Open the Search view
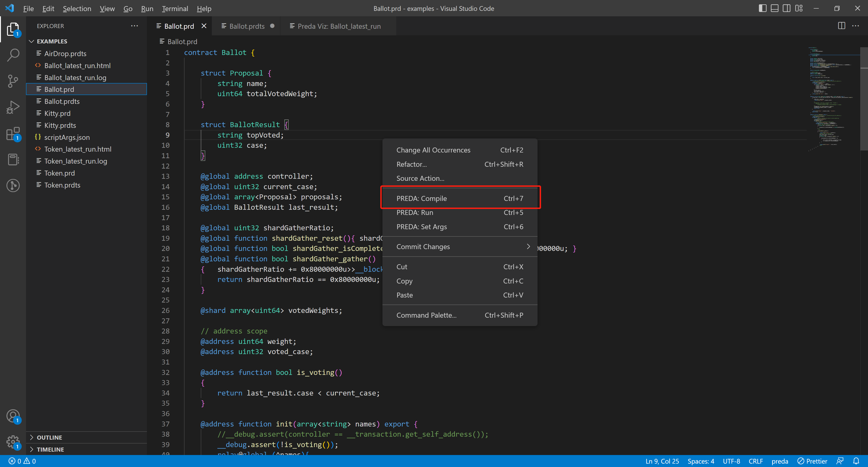 click(x=13, y=55)
